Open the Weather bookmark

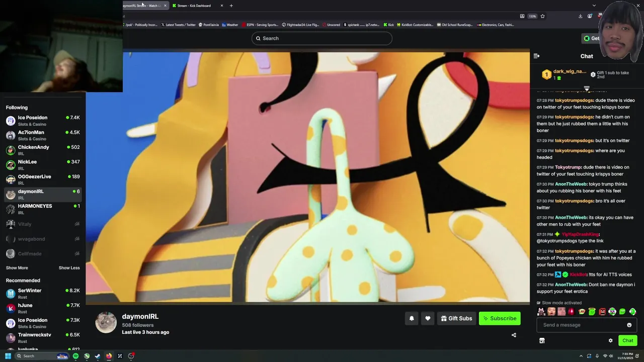coord(230,25)
